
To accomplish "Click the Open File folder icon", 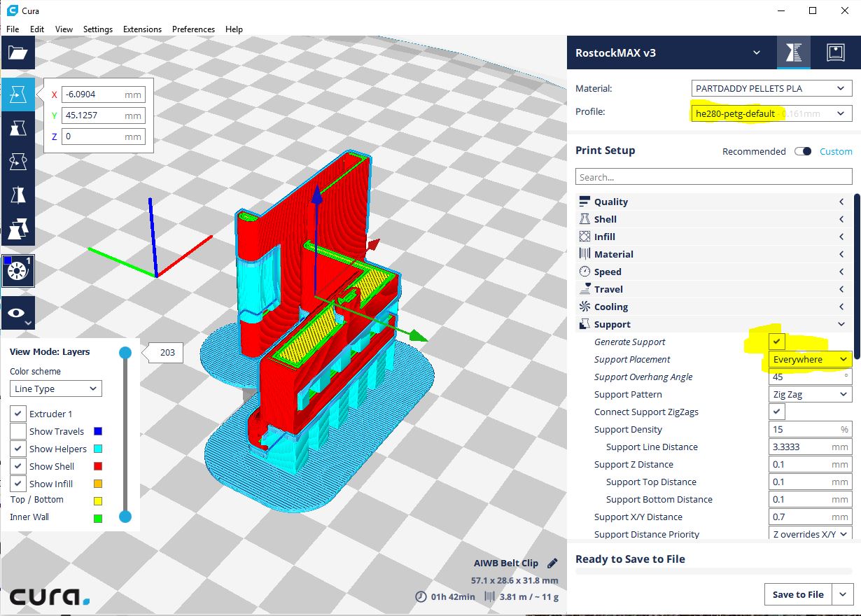I will [17, 53].
